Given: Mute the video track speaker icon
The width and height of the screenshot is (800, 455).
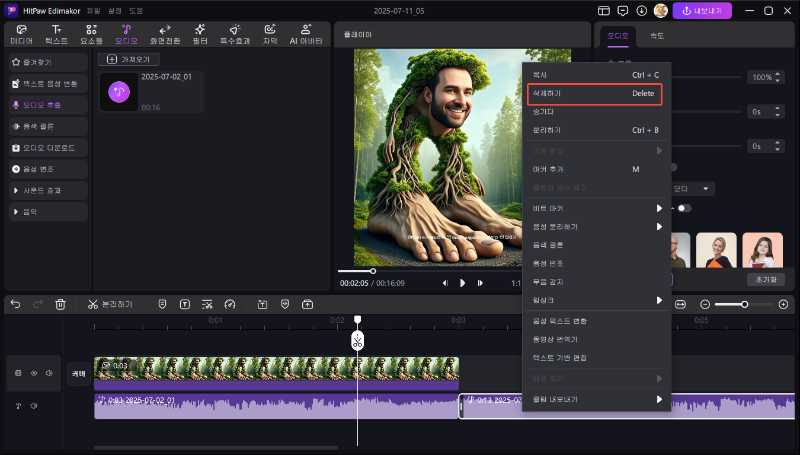Looking at the screenshot, I should (49, 373).
